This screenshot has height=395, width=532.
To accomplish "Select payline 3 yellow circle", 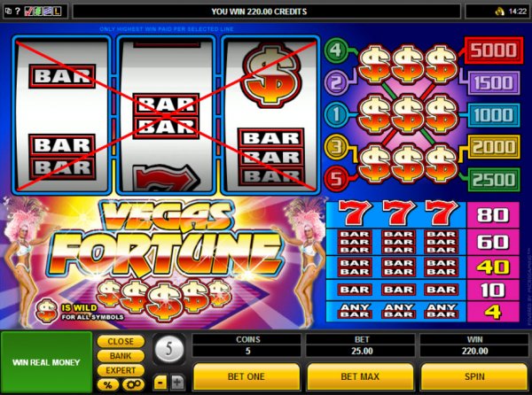I will [335, 147].
